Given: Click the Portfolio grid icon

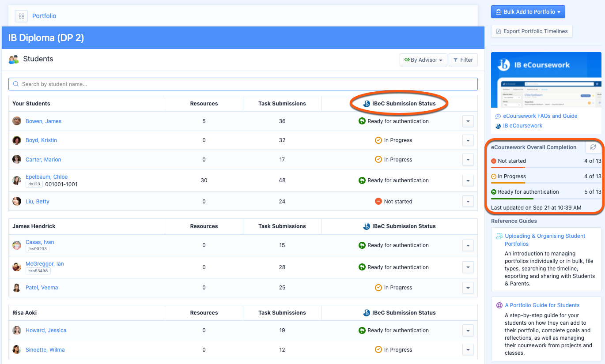Looking at the screenshot, I should pos(21,16).
